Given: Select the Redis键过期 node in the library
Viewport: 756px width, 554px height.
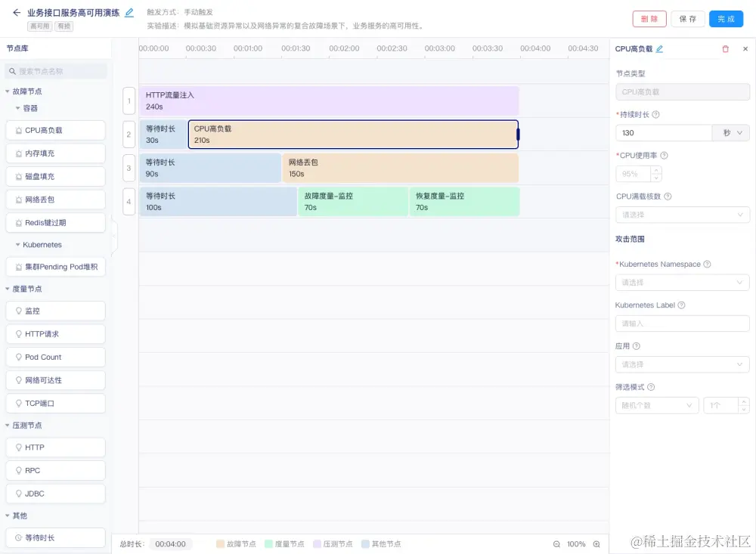Looking at the screenshot, I should [x=55, y=223].
